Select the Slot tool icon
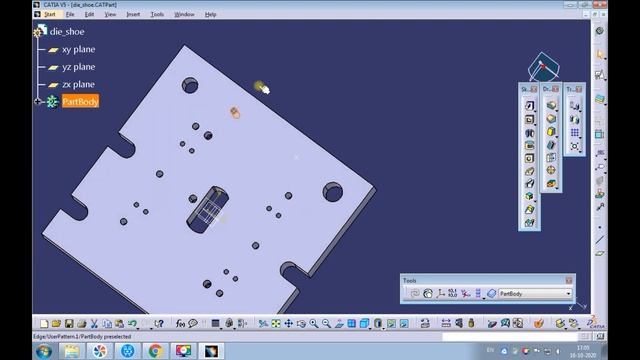Image resolution: width=640 pixels, height=360 pixels. point(529,184)
